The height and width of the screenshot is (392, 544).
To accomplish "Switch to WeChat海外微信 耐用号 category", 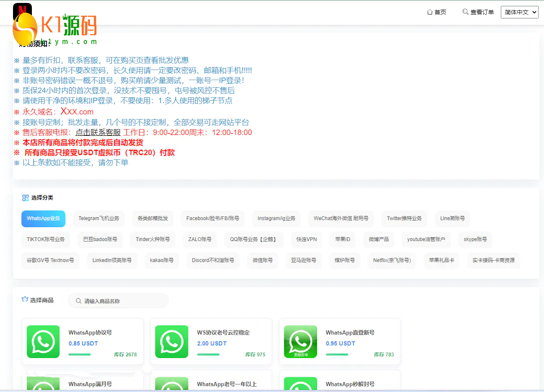I will click(x=341, y=218).
